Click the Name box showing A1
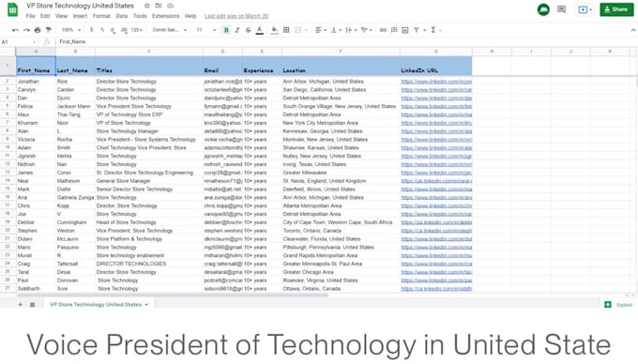This screenshot has width=638, height=364. [x=19, y=42]
